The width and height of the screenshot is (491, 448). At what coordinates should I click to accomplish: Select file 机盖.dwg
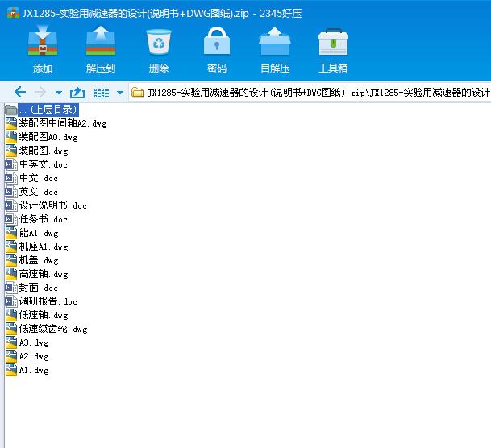[x=39, y=260]
